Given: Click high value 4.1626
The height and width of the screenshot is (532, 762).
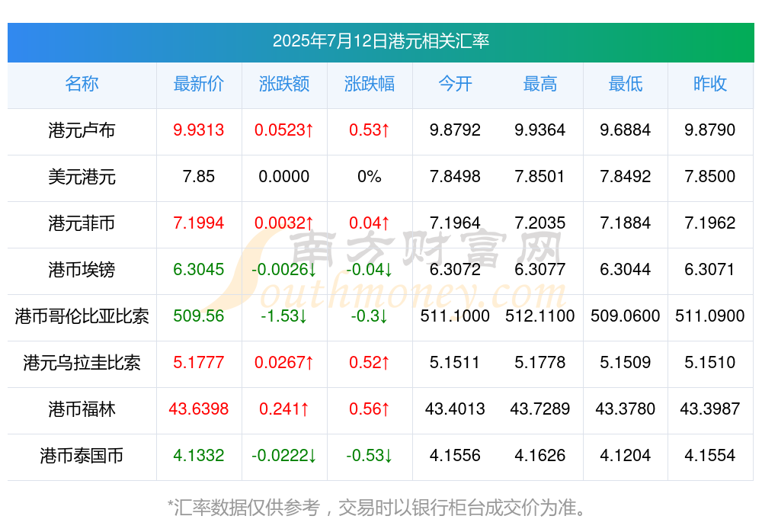Looking at the screenshot, I should click(x=540, y=456).
